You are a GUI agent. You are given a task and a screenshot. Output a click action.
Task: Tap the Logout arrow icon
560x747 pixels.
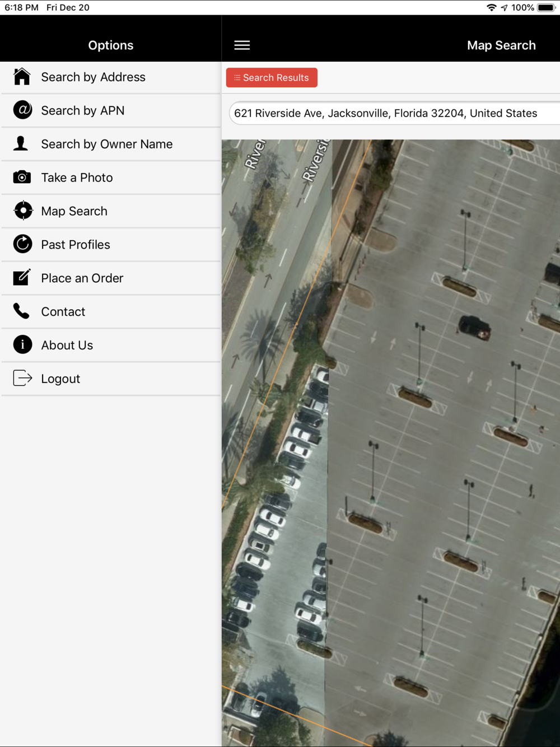point(22,378)
